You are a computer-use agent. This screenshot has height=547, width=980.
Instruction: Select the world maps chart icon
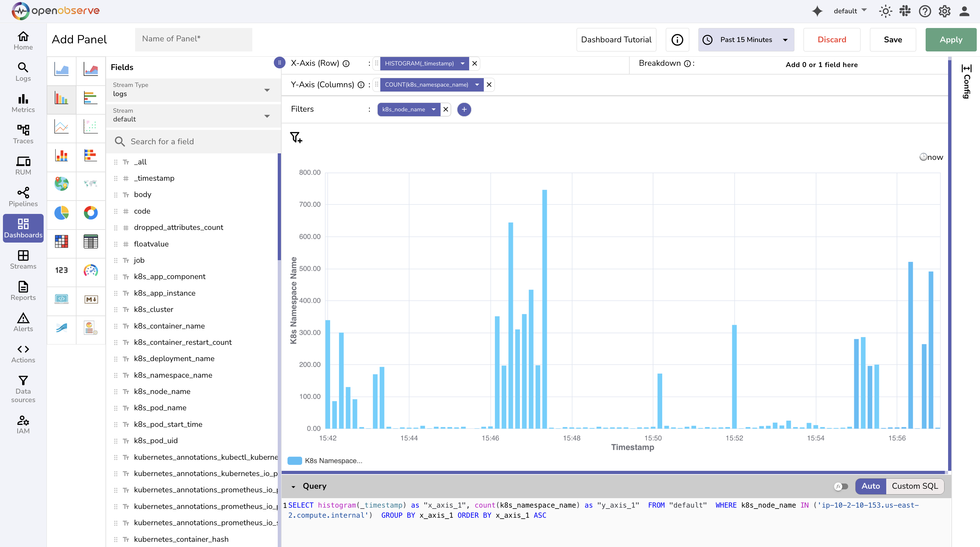click(91, 184)
